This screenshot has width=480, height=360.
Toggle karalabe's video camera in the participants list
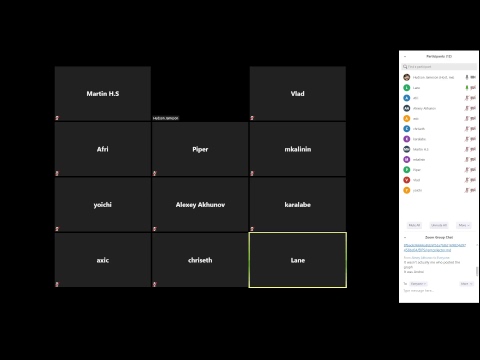pyautogui.click(x=473, y=139)
